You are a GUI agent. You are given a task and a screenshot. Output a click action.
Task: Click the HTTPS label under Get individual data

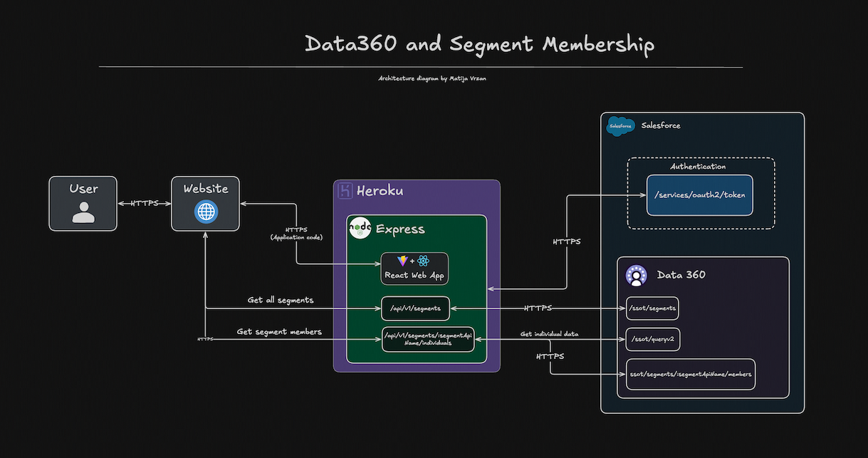pyautogui.click(x=550, y=356)
